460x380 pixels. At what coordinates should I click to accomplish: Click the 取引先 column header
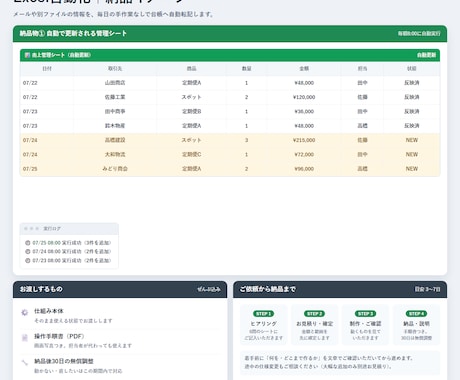coord(115,69)
